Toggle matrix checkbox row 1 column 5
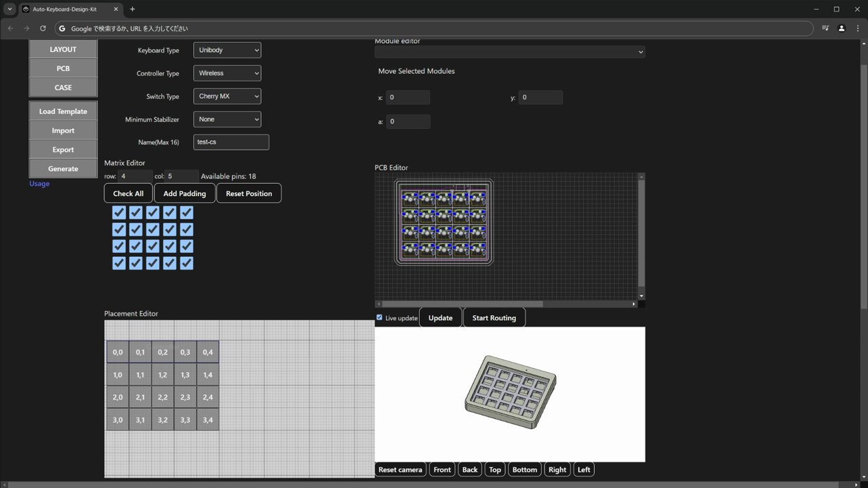868x488 pixels. 186,212
